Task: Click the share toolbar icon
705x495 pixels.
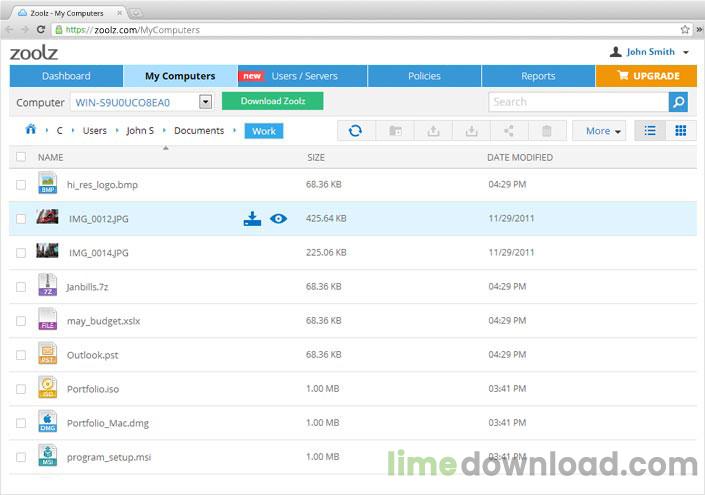Action: click(x=509, y=131)
